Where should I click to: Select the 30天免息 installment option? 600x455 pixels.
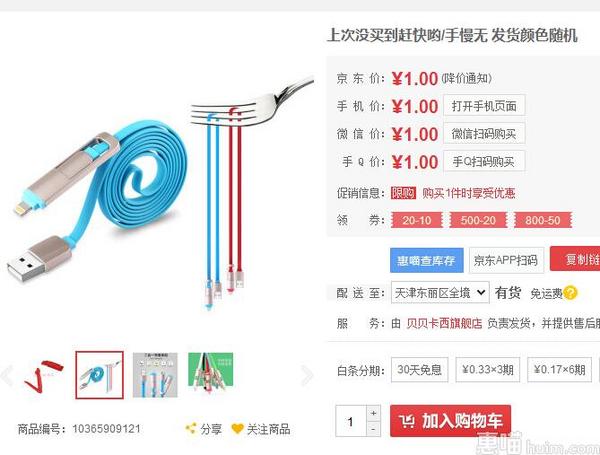pos(419,370)
